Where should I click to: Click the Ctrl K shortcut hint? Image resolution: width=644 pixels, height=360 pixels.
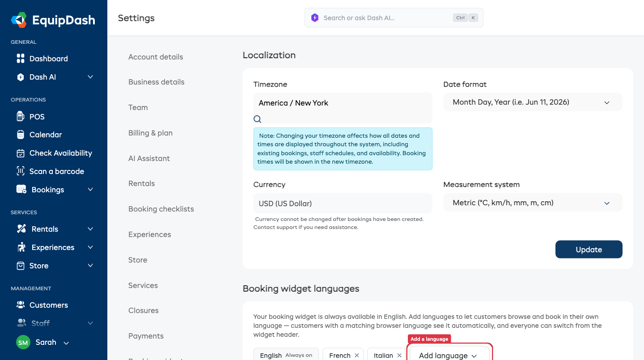pos(466,18)
